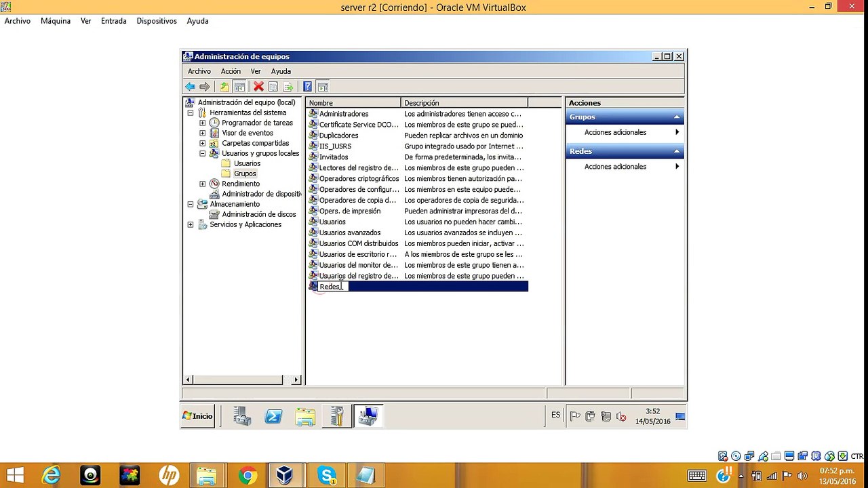
Task: Click the Redes group name edit field
Action: coord(333,287)
